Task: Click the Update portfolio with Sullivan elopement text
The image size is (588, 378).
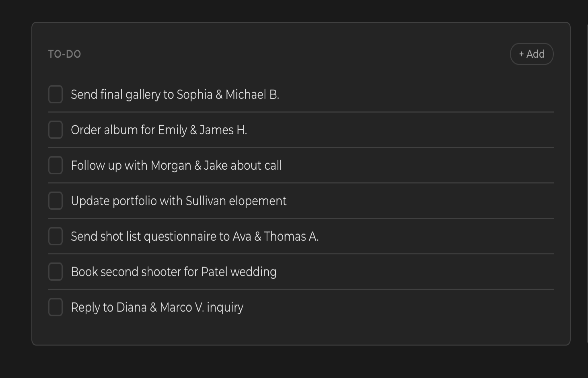Action: point(178,201)
